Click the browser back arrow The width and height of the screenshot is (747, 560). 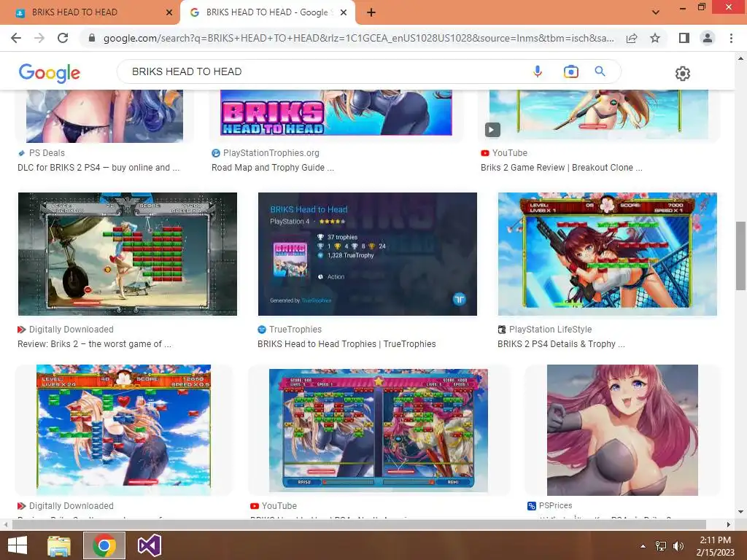16,38
